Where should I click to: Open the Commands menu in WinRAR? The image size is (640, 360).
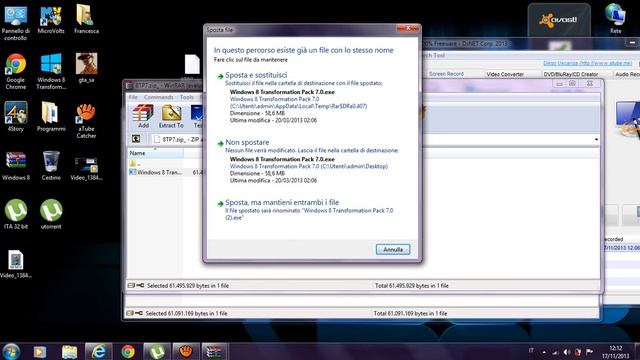[x=158, y=97]
